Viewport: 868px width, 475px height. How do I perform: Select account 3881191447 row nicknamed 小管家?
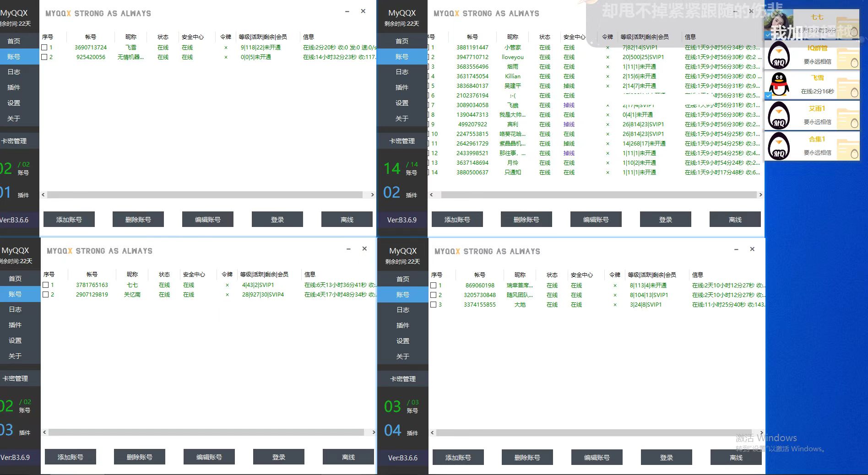(595, 48)
